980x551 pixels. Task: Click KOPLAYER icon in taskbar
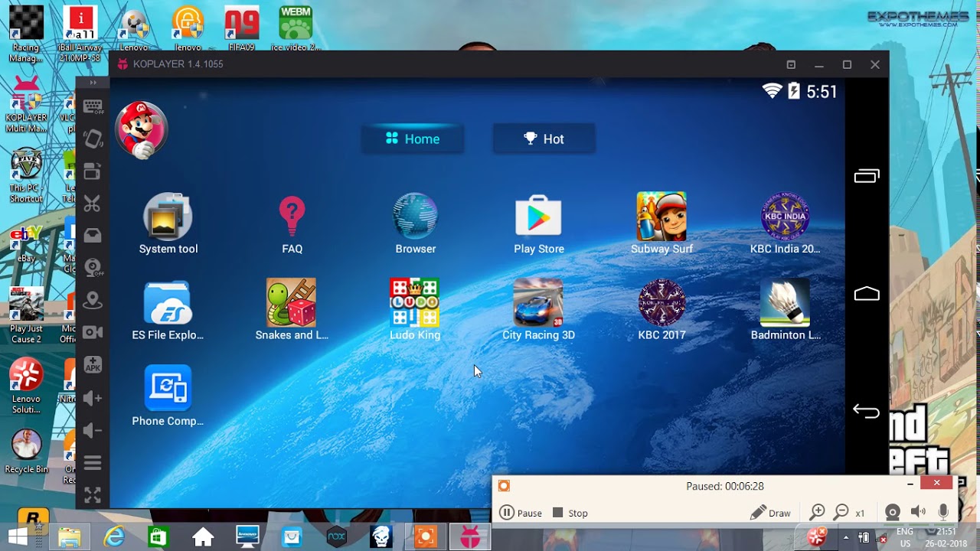click(469, 537)
